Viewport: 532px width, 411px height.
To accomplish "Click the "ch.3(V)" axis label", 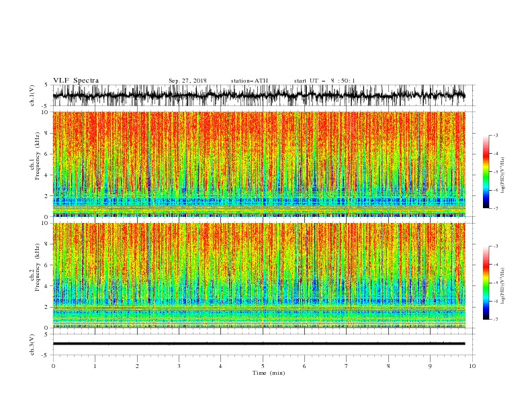I will 32,345.
